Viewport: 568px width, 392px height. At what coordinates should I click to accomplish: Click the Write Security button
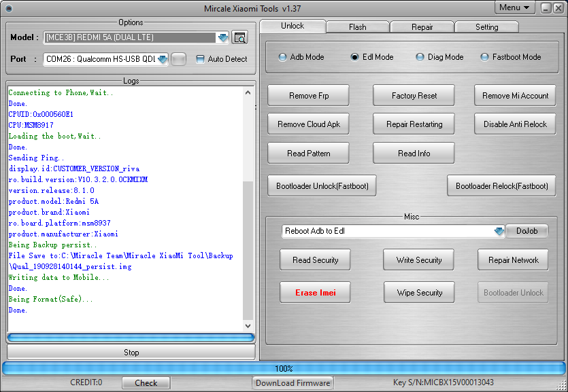coord(419,260)
